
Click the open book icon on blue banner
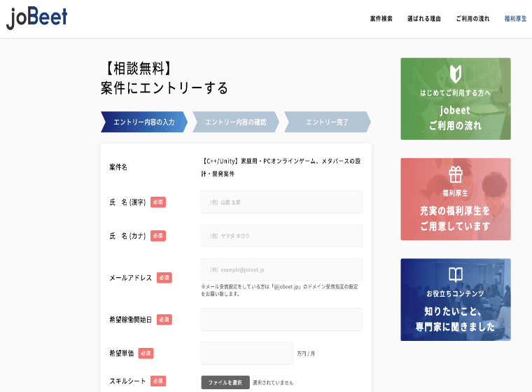pyautogui.click(x=456, y=274)
